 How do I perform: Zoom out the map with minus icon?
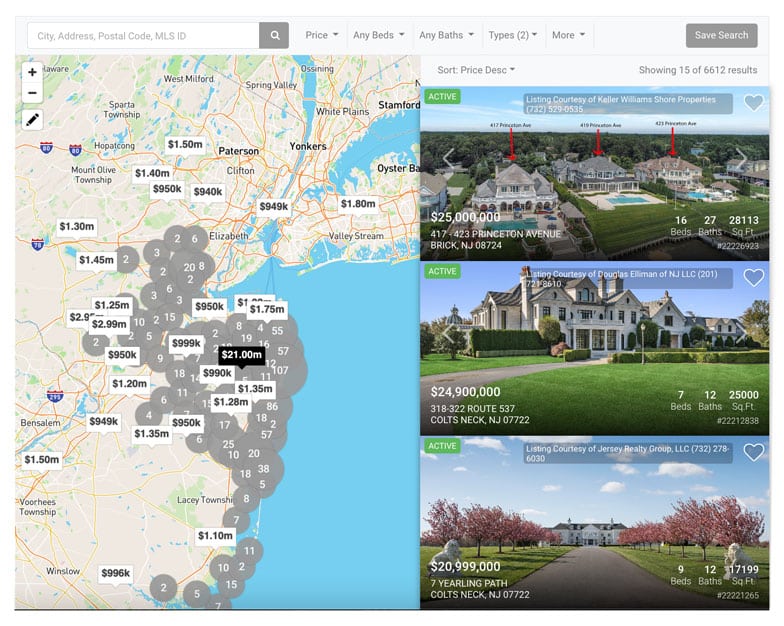tap(32, 93)
